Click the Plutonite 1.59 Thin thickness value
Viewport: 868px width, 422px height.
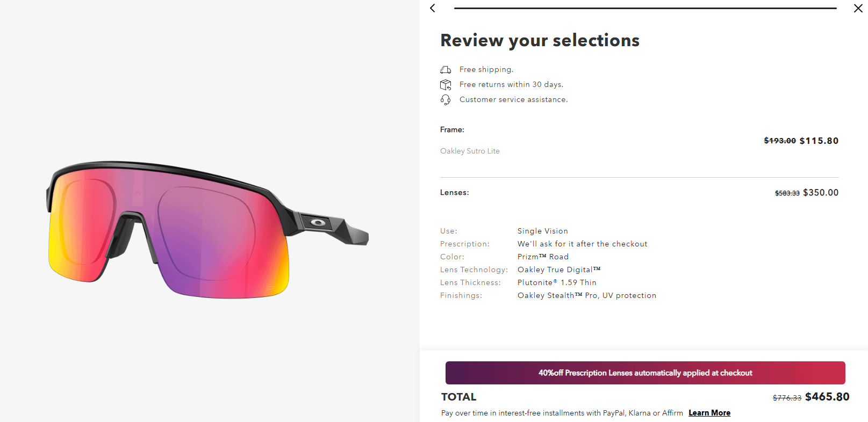coord(557,282)
